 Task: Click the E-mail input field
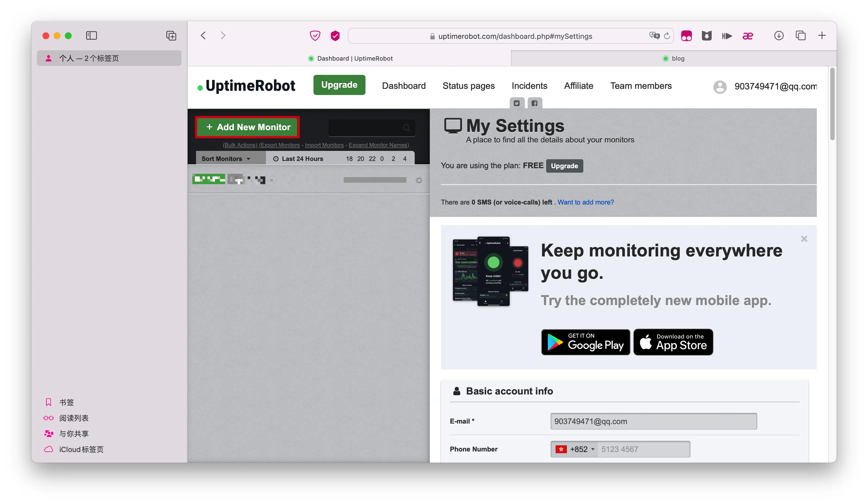pyautogui.click(x=654, y=421)
